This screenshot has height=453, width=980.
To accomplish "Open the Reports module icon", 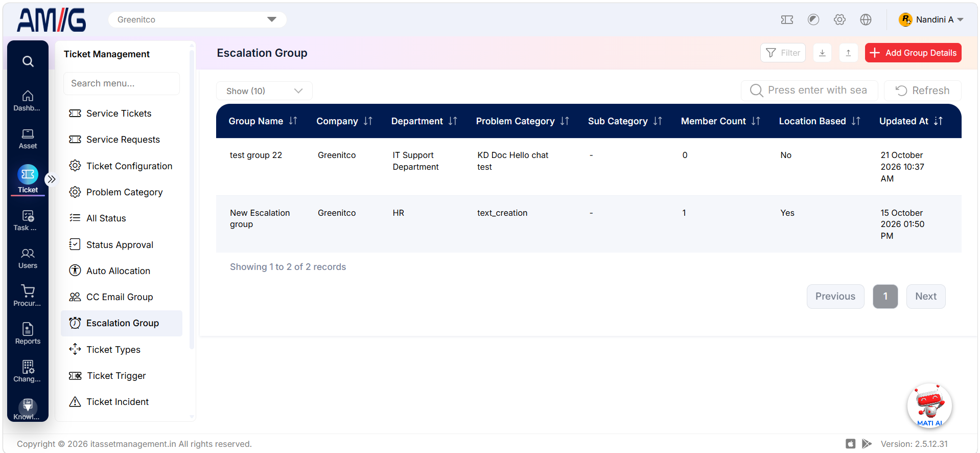I will coord(28,334).
